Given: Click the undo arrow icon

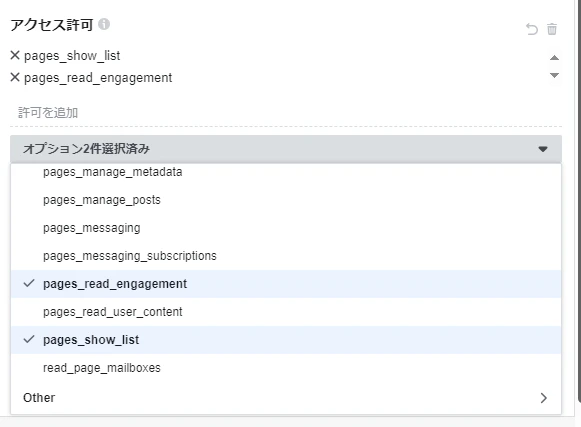Looking at the screenshot, I should [532, 29].
